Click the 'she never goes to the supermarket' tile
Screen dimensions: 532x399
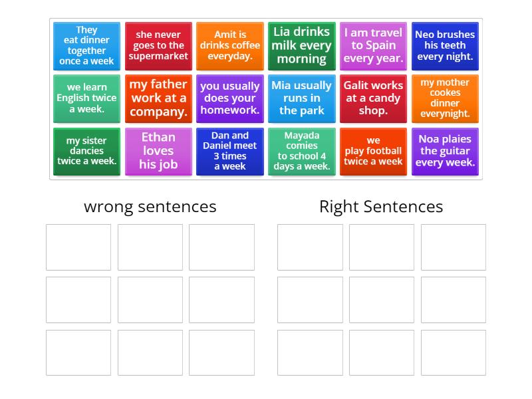pos(158,46)
